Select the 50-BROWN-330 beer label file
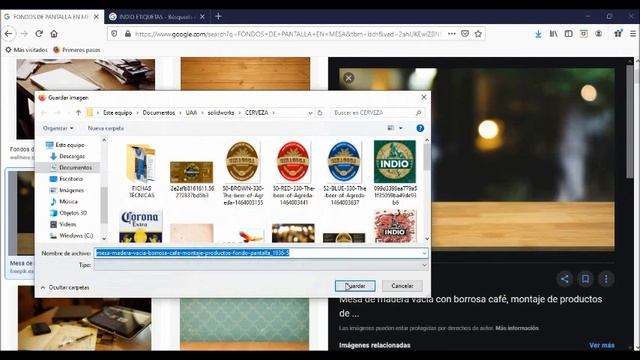The height and width of the screenshot is (360, 640). pos(242,173)
